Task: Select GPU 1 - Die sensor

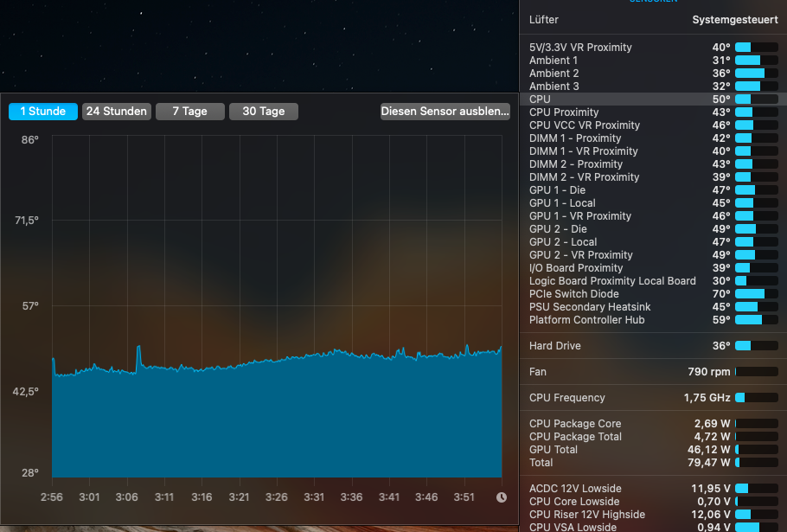Action: click(654, 190)
